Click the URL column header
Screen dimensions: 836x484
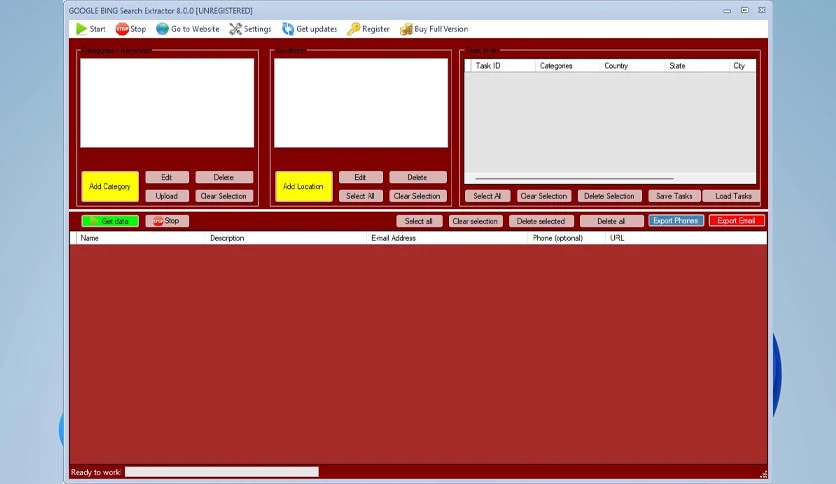[x=687, y=238]
